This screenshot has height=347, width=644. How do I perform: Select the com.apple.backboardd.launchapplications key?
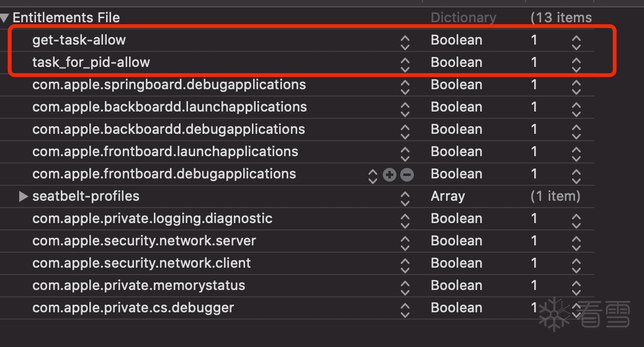[169, 107]
